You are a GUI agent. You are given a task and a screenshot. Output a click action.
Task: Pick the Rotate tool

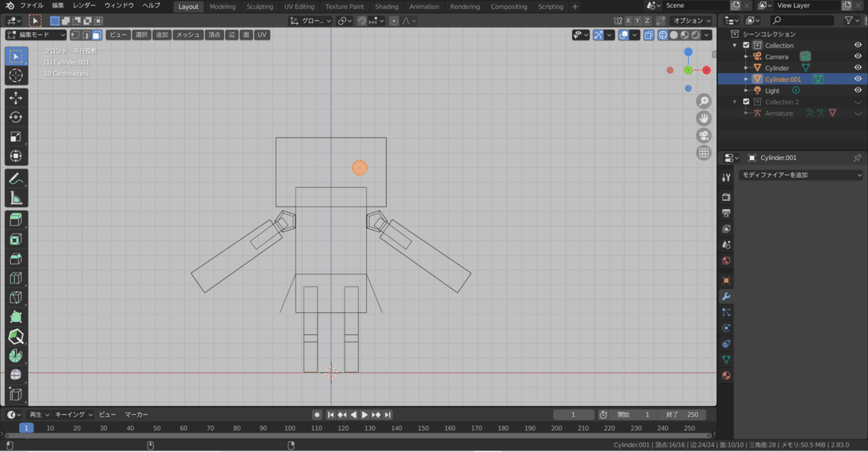click(16, 117)
